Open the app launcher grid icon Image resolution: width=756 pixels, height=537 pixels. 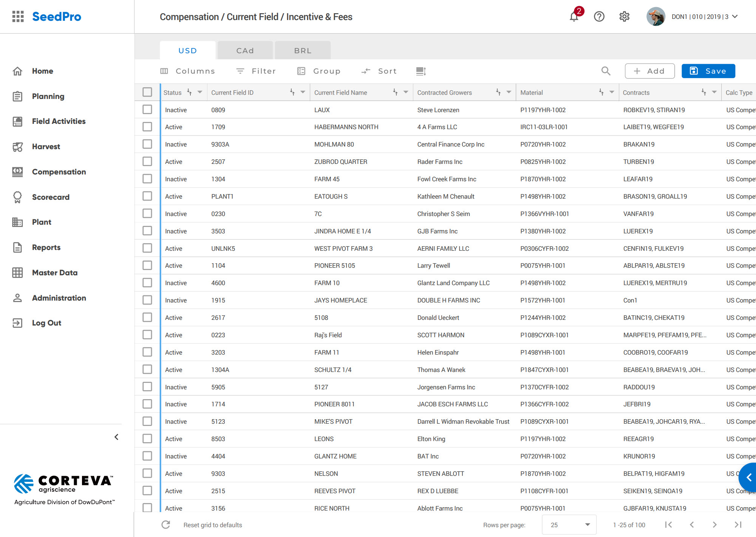(18, 17)
